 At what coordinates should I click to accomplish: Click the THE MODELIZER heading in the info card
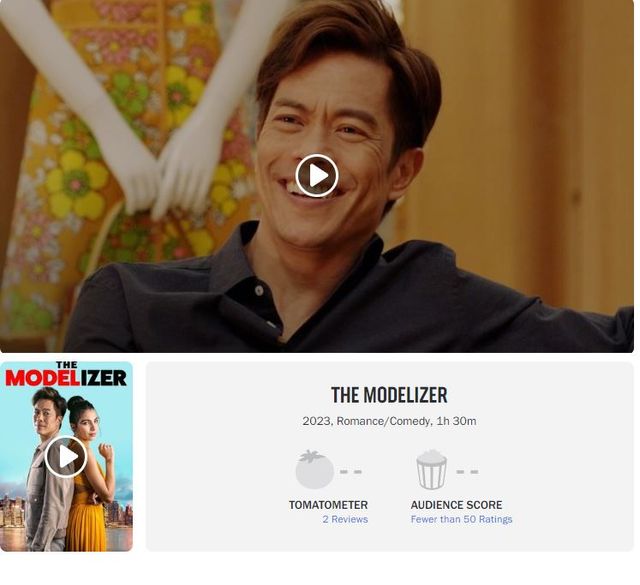coord(389,395)
